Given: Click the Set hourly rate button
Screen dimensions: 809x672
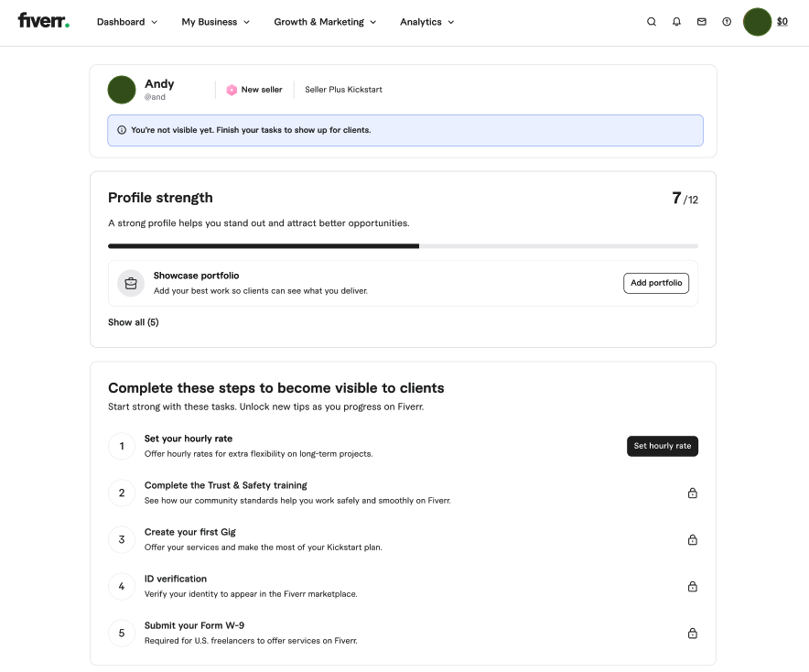Looking at the screenshot, I should pos(662,446).
